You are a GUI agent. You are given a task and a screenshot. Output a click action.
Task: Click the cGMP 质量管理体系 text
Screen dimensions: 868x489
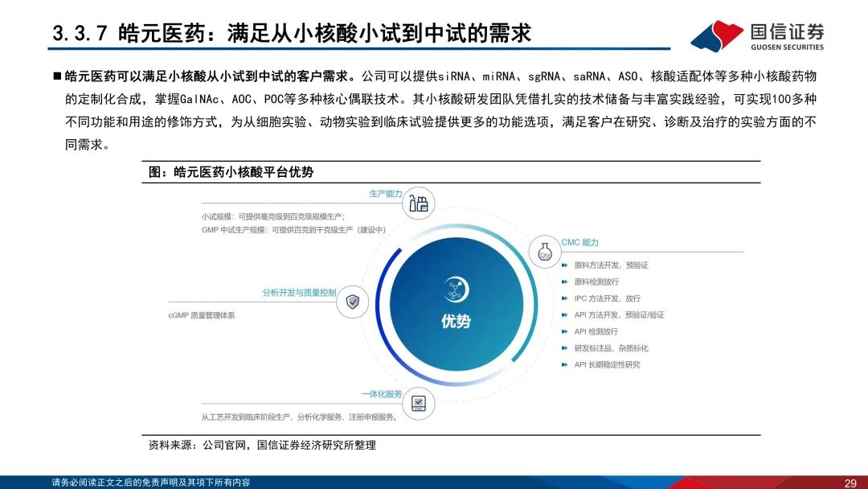[x=202, y=315]
